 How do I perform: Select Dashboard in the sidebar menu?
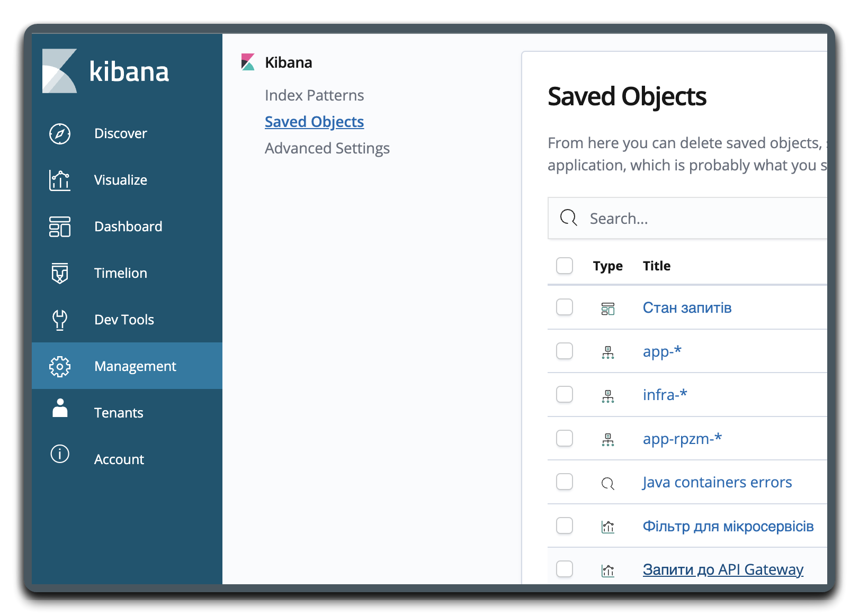pyautogui.click(x=127, y=227)
